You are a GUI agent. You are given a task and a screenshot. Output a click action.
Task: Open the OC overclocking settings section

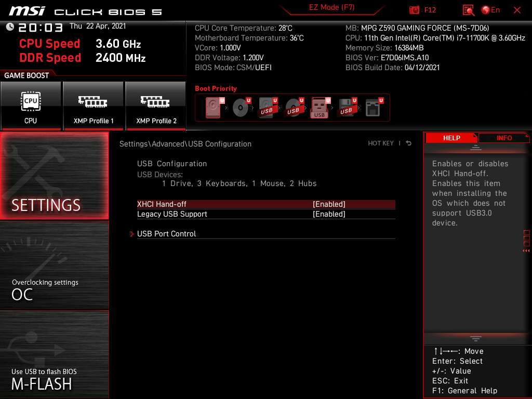coord(54,265)
